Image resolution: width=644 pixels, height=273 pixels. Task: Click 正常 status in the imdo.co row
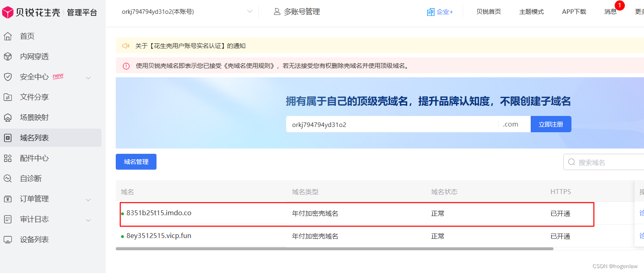(x=438, y=214)
